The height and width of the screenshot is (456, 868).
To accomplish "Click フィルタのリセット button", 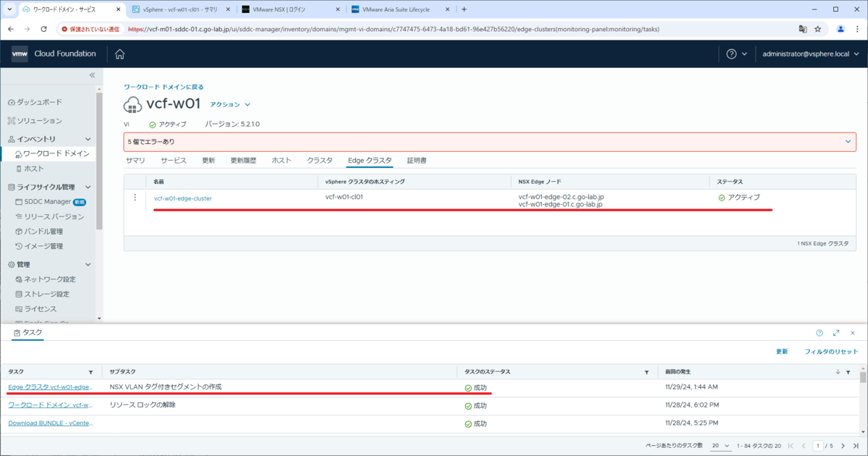I will coord(832,352).
